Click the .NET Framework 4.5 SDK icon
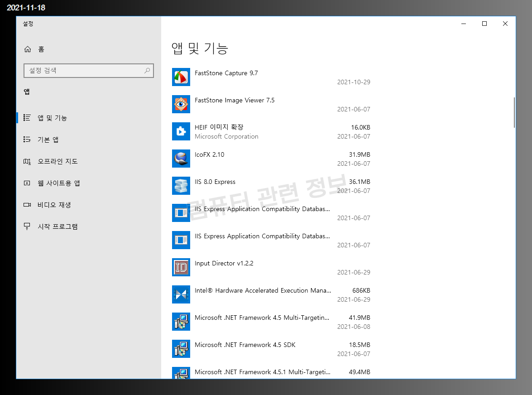Viewport: 532px width, 395px height. [x=181, y=348]
